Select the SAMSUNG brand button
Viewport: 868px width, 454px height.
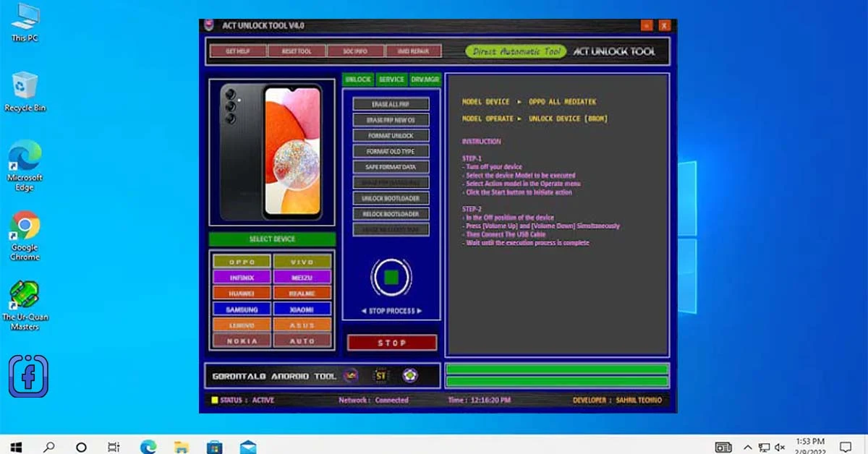tap(242, 309)
